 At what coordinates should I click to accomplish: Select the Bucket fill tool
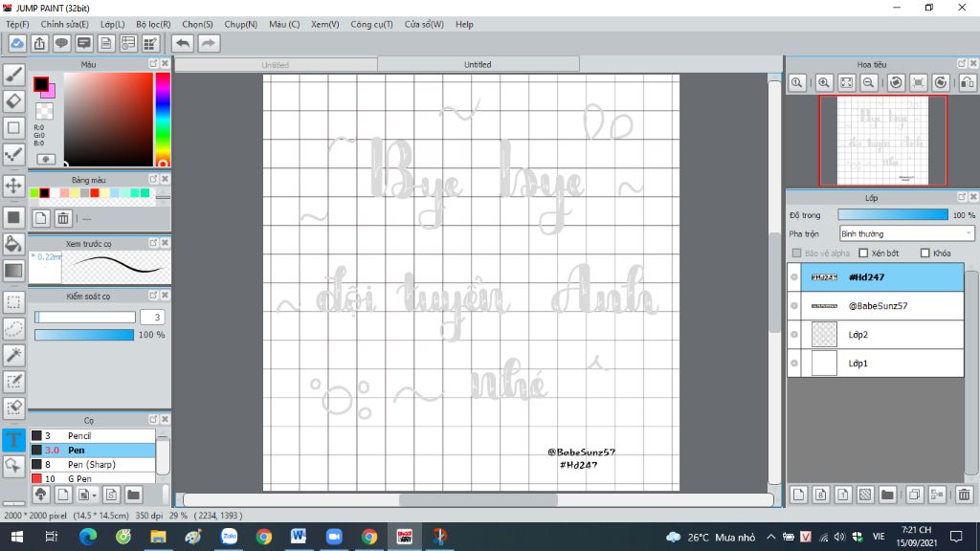click(13, 244)
